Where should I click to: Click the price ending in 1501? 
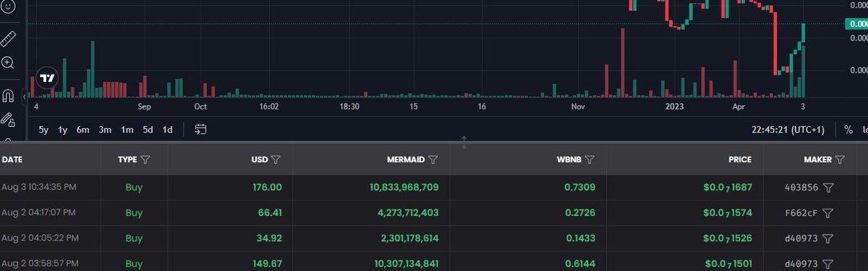728,264
